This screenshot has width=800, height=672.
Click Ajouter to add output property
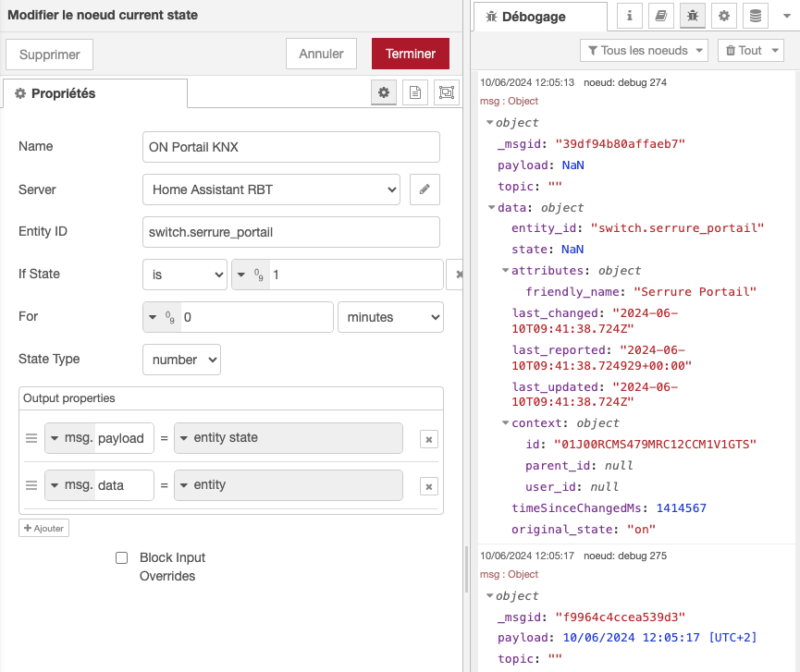[x=43, y=528]
